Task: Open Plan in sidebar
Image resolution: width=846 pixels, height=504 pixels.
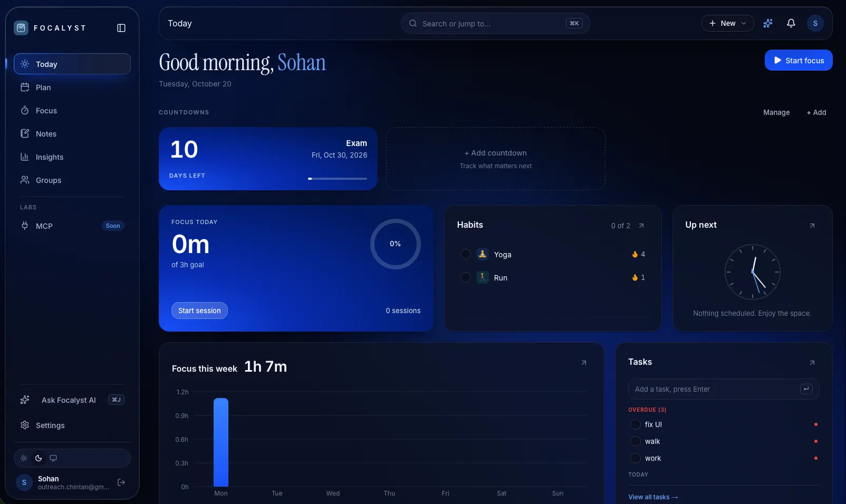Action: [x=72, y=88]
